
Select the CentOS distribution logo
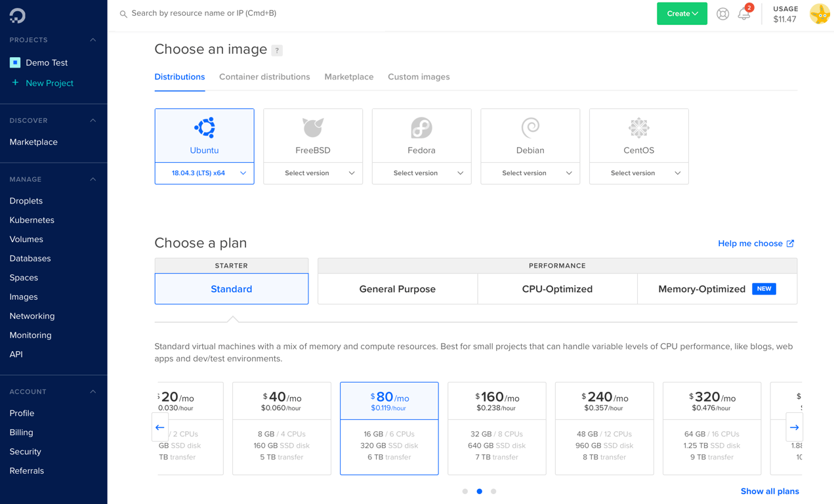[638, 127]
